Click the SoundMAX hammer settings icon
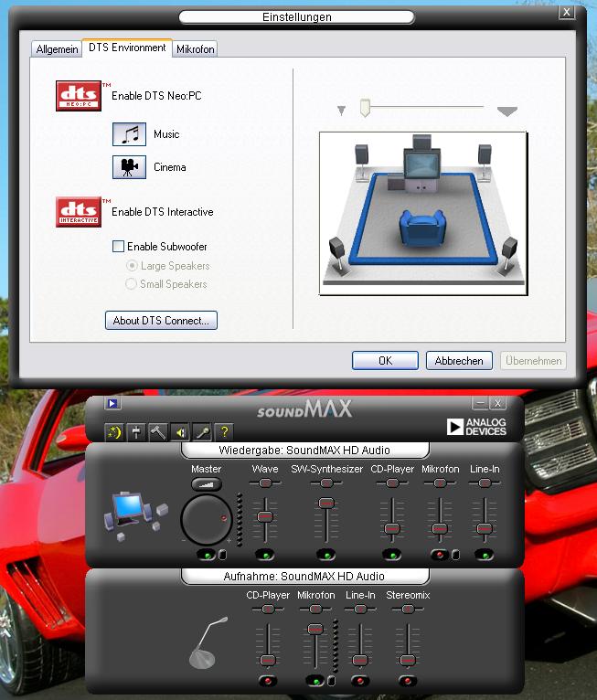Screen dimensions: 597x700 [x=157, y=432]
